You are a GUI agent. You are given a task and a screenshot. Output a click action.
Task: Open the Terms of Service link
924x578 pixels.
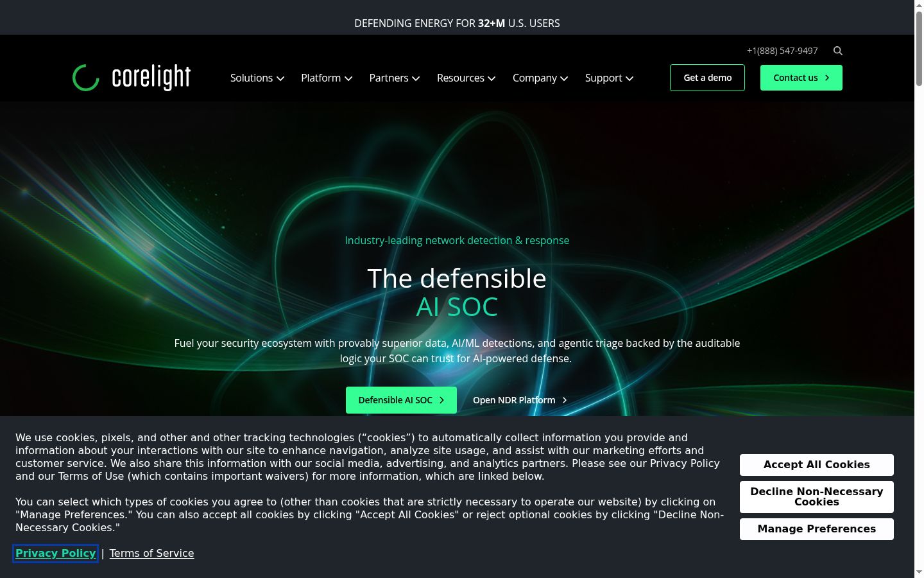pos(151,554)
